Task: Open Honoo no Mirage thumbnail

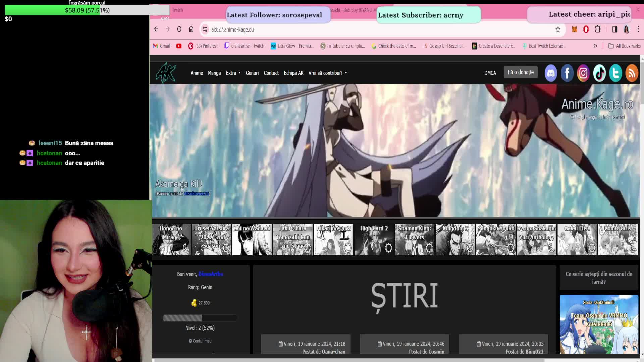Action: 171,240
